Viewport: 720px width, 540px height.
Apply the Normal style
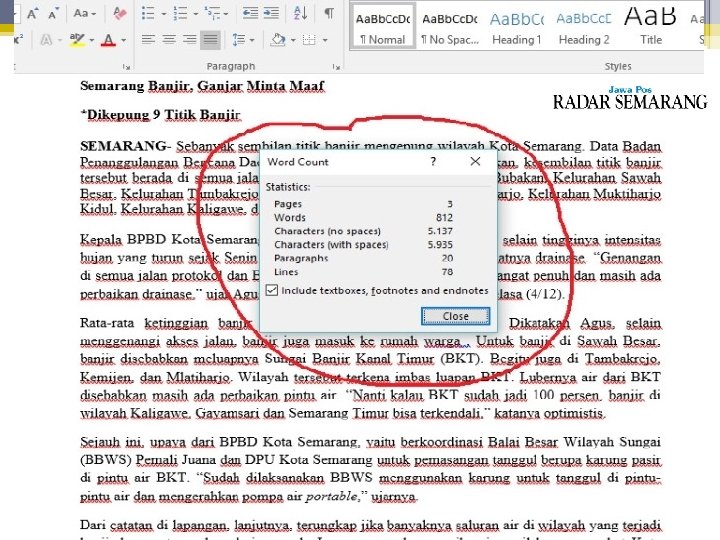pyautogui.click(x=382, y=26)
